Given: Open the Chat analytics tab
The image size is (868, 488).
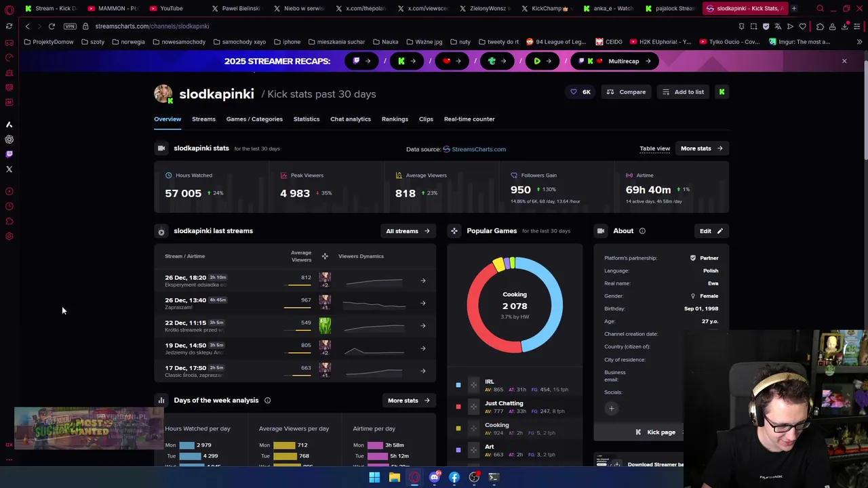Looking at the screenshot, I should 351,119.
